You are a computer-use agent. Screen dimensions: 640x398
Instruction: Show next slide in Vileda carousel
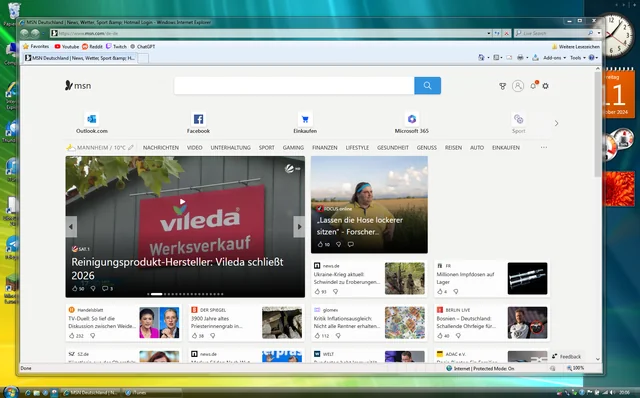[299, 227]
